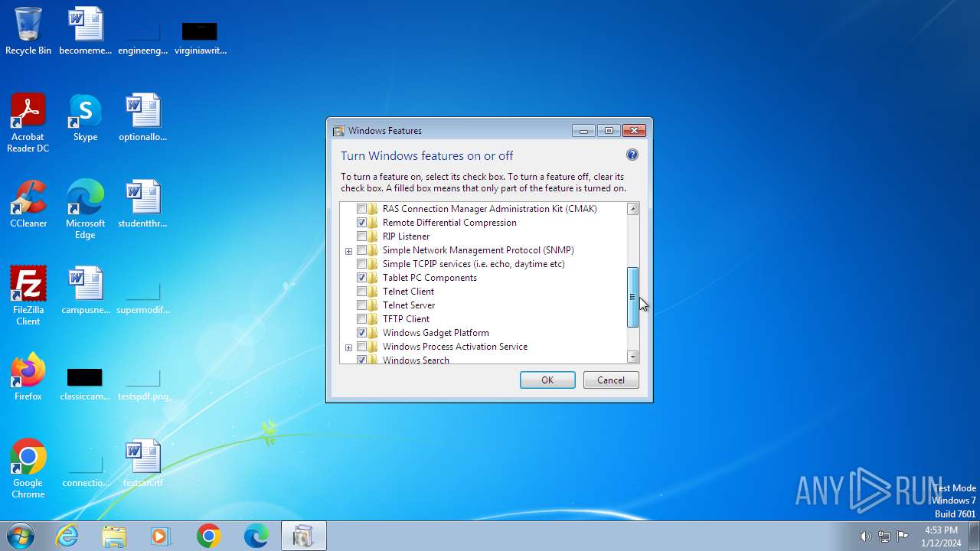Select the campusne... Word document icon

85,290
